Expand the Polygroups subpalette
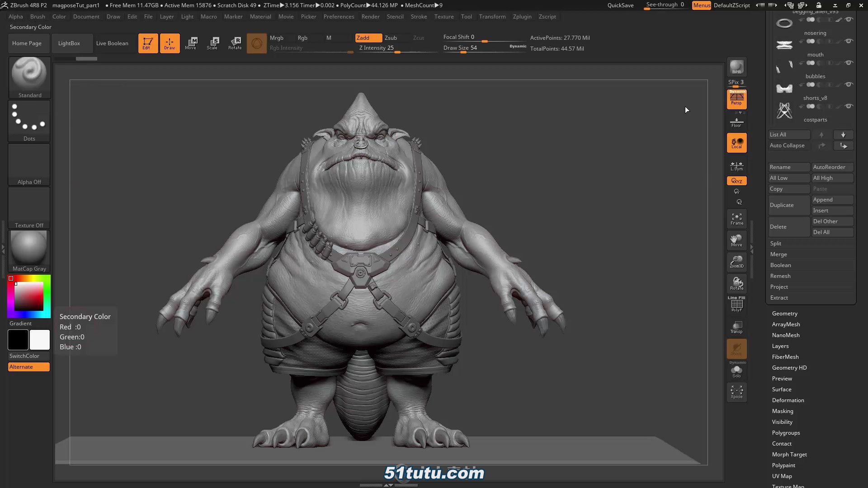 tap(786, 433)
